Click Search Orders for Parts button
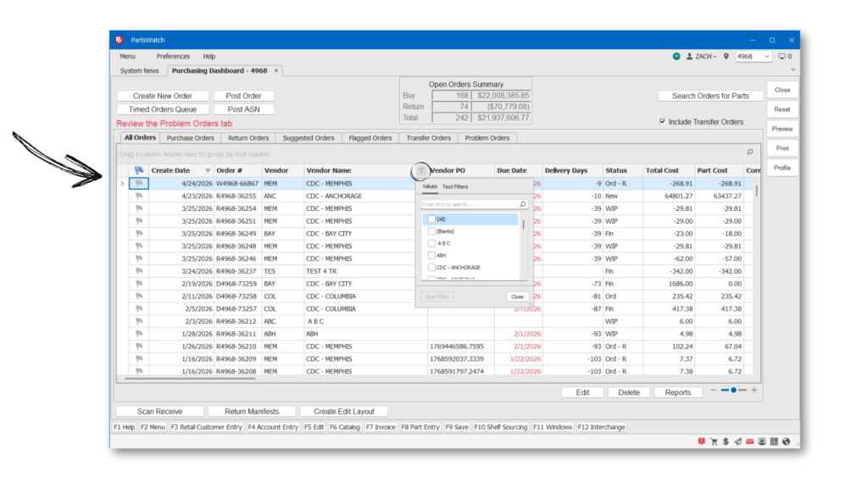The image size is (868, 488). click(x=710, y=96)
